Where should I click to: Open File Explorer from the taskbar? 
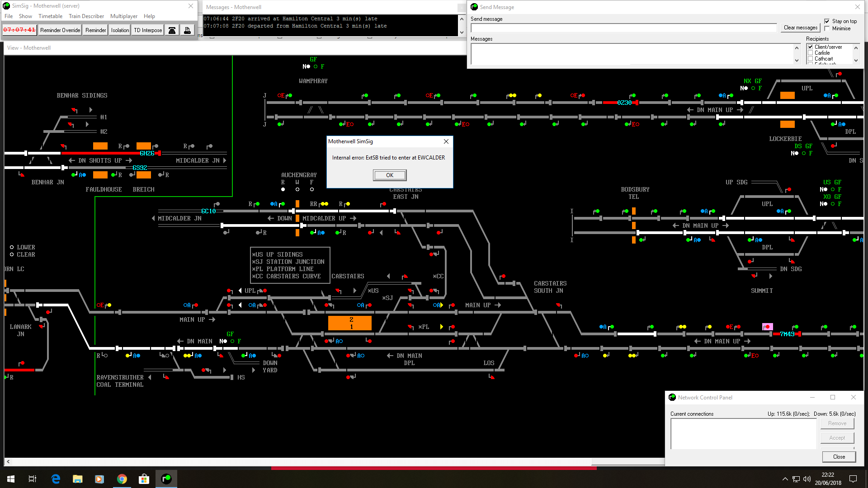pos(78,479)
